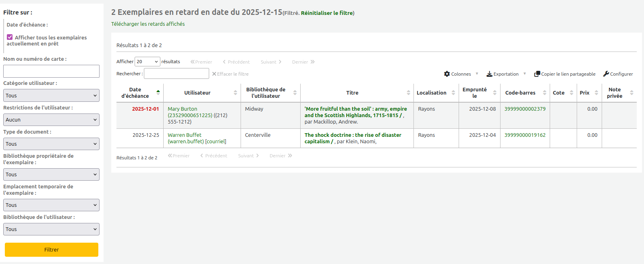This screenshot has height=264, width=644.
Task: Open Mary Burton's patron record
Action: pyautogui.click(x=182, y=109)
